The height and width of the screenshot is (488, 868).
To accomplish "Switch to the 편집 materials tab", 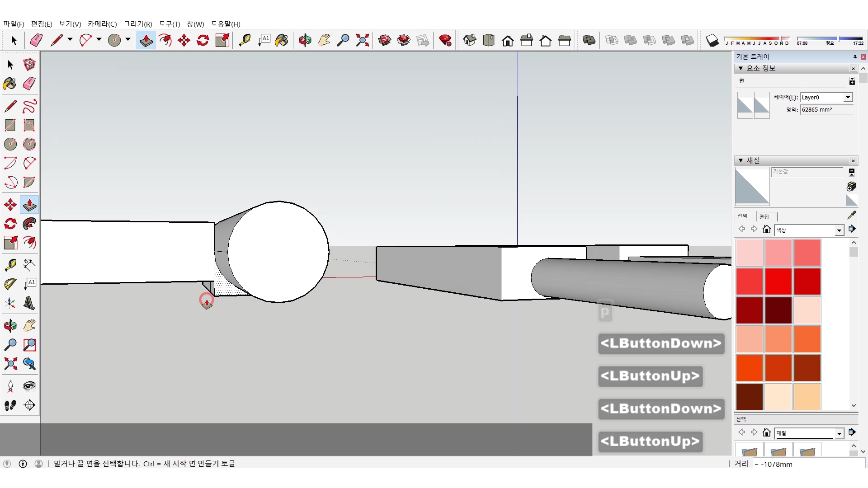I will pyautogui.click(x=764, y=216).
